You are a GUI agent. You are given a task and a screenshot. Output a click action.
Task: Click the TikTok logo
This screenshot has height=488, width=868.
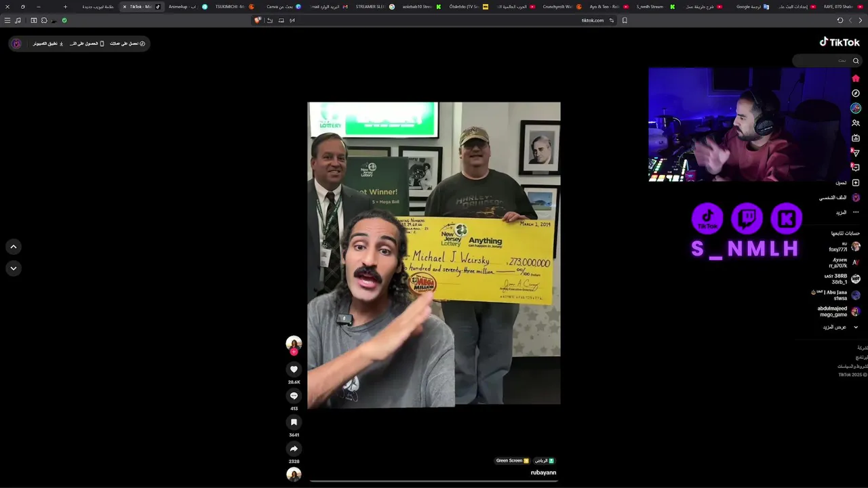pyautogui.click(x=840, y=42)
